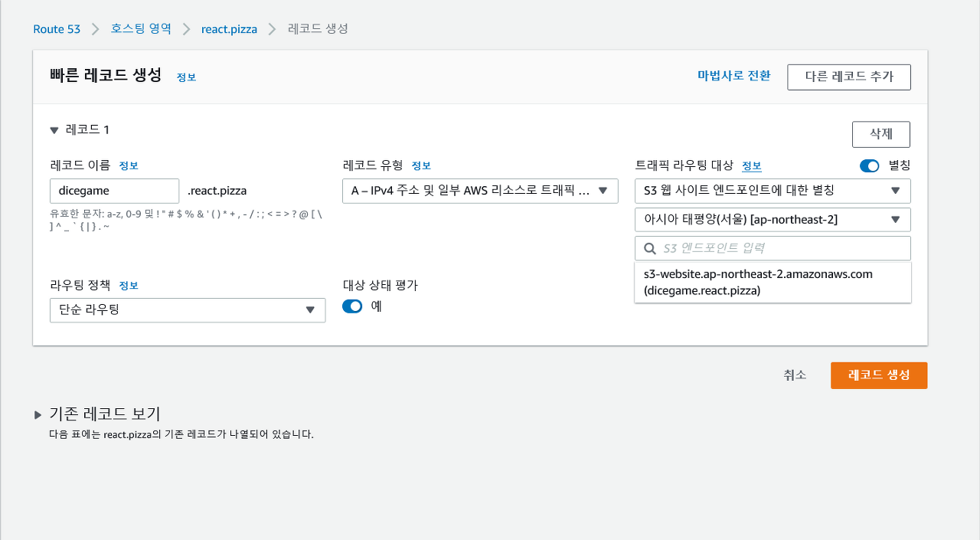980x540 pixels.
Task: Open S3 웹 사이트 엔드포인트 alias dropdown
Action: click(773, 191)
